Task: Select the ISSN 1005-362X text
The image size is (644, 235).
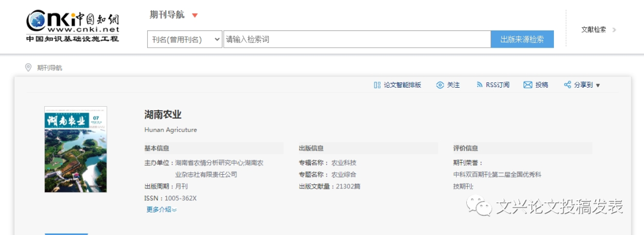Action: point(171,199)
